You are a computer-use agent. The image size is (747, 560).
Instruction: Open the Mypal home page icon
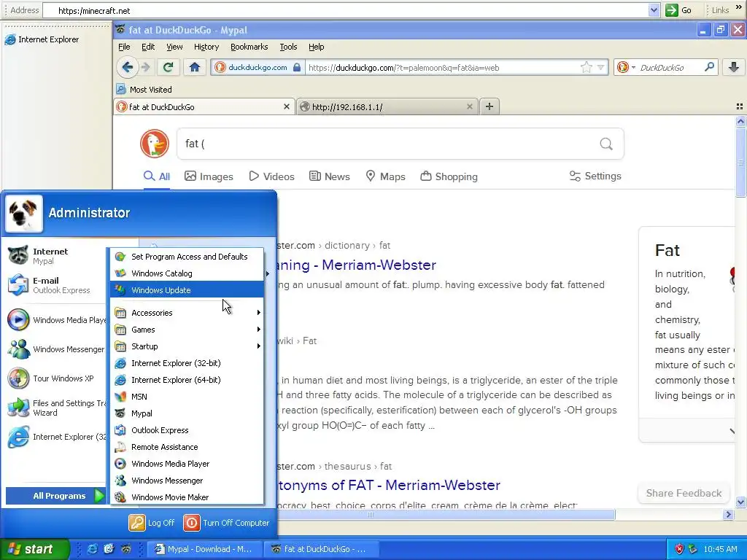194,67
